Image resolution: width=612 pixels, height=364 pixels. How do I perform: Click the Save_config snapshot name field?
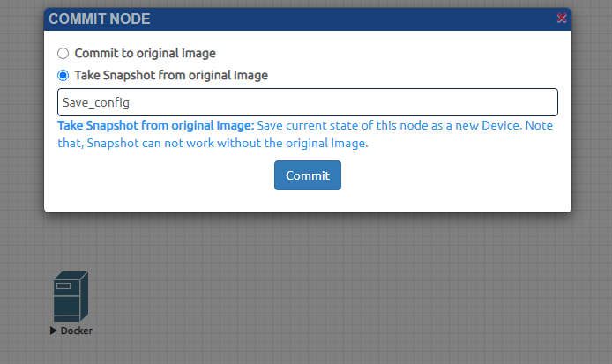click(308, 102)
